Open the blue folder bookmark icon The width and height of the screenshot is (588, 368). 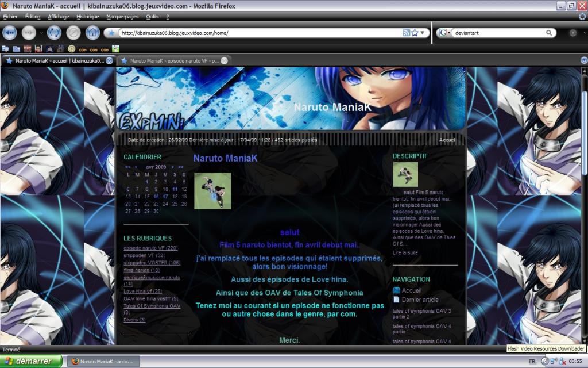pos(17,49)
